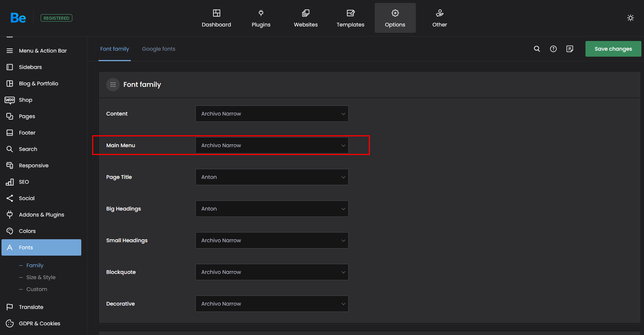The height and width of the screenshot is (335, 644).
Task: Open the Templates section
Action: [x=351, y=18]
